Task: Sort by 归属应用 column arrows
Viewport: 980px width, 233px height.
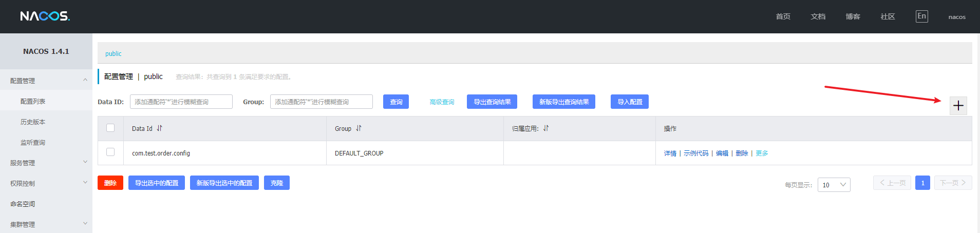Action: (546, 128)
